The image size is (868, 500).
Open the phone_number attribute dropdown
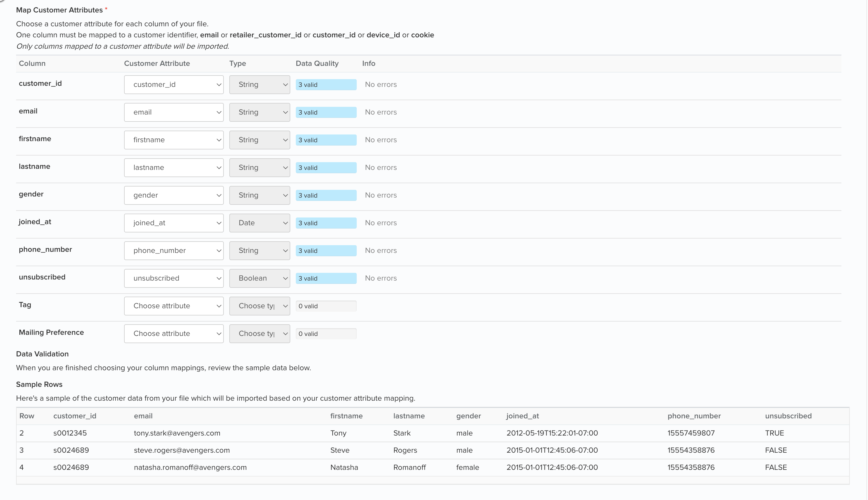174,250
